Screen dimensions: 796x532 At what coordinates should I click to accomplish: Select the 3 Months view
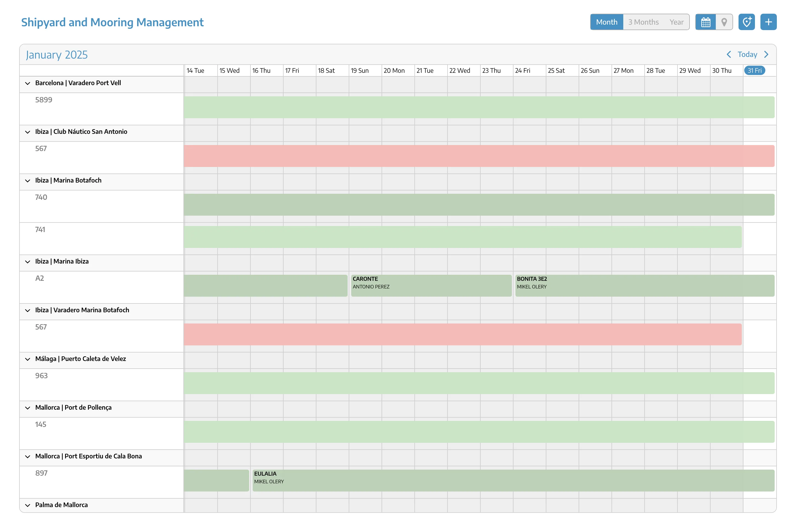pos(643,22)
